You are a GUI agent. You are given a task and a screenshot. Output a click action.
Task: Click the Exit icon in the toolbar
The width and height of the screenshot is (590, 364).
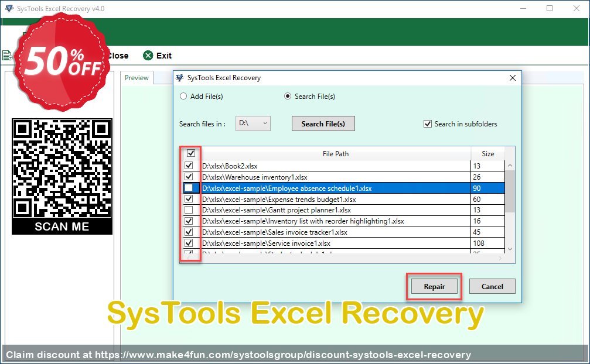[148, 56]
